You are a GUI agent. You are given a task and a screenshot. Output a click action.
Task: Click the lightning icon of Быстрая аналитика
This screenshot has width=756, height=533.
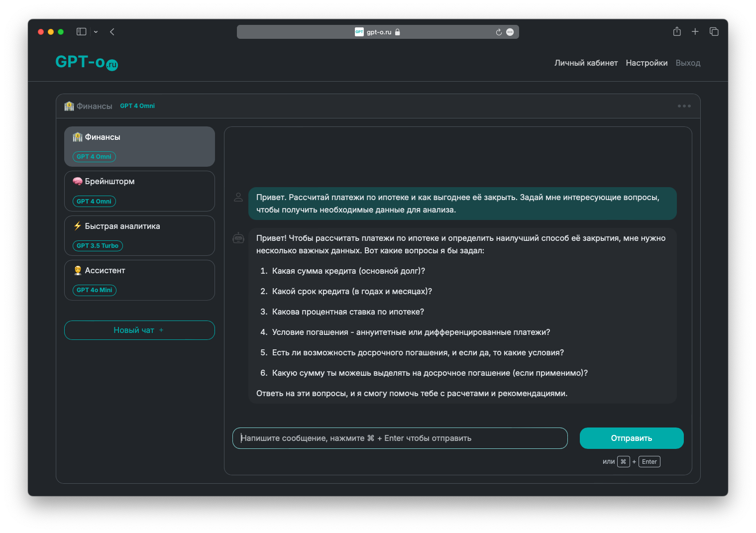click(x=78, y=226)
